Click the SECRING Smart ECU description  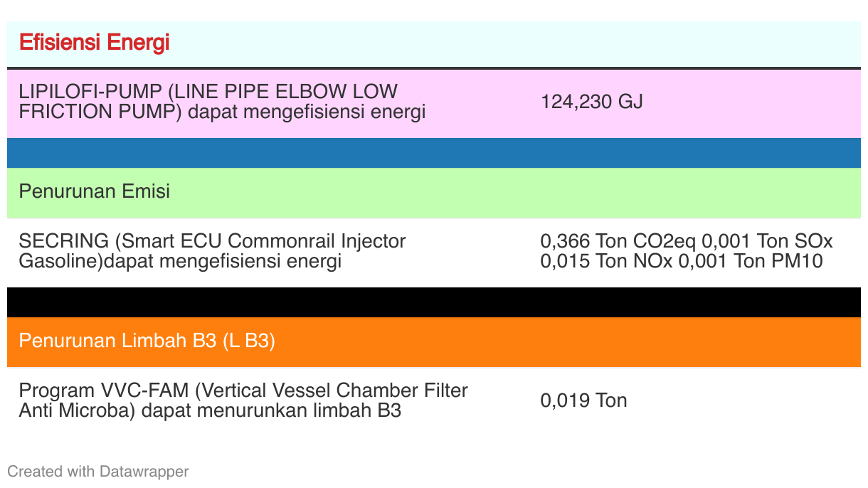tap(212, 251)
